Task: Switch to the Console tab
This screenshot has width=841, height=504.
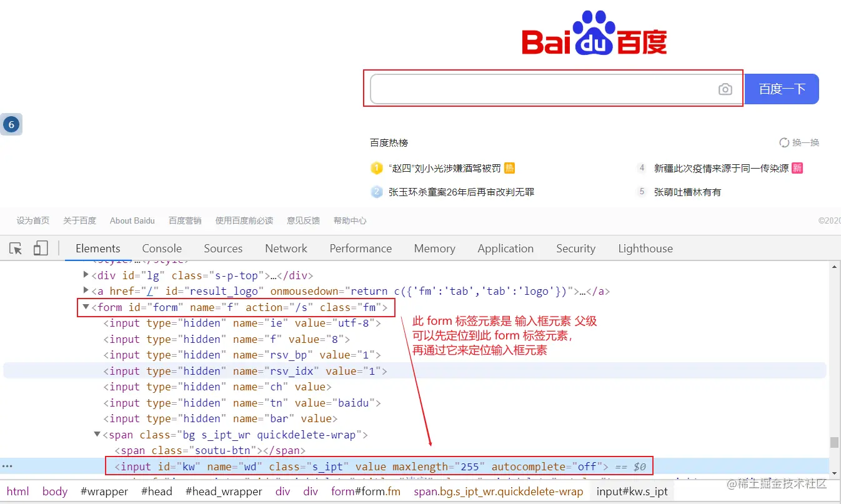Action: click(162, 249)
